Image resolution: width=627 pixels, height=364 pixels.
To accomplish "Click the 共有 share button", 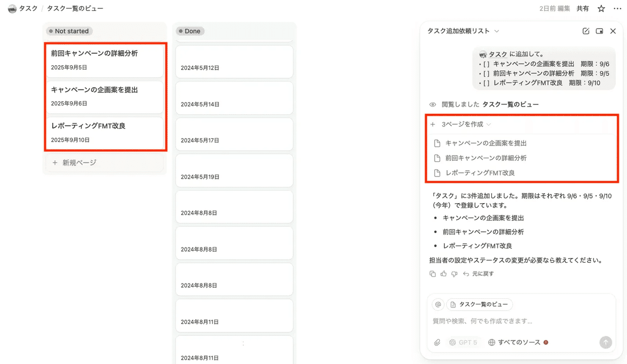I will pyautogui.click(x=583, y=8).
